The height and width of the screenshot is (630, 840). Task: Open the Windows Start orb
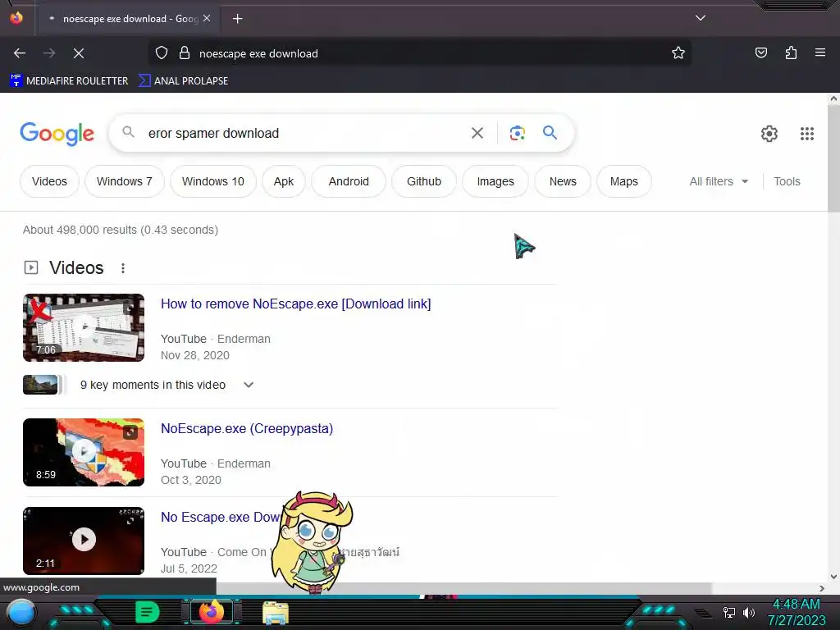click(x=21, y=613)
